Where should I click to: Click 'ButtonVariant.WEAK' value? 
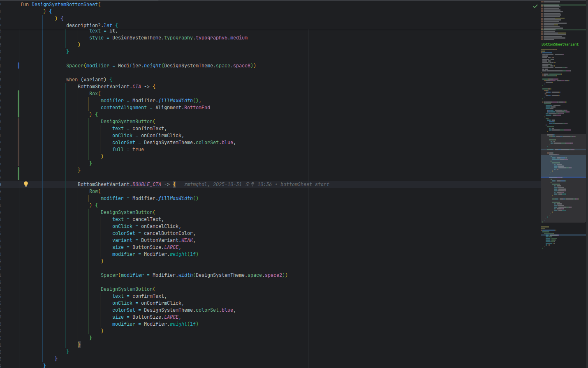[x=167, y=240]
